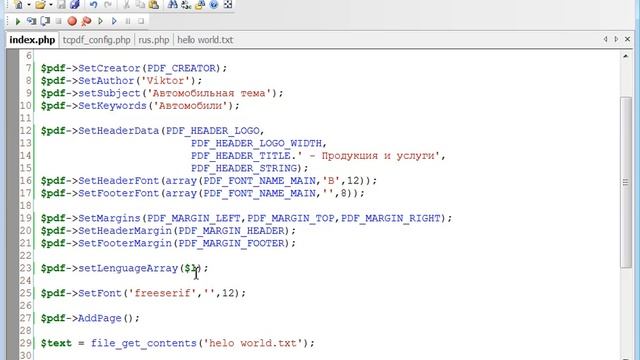
Task: Click the 'freeserif' font string
Action: [162, 293]
